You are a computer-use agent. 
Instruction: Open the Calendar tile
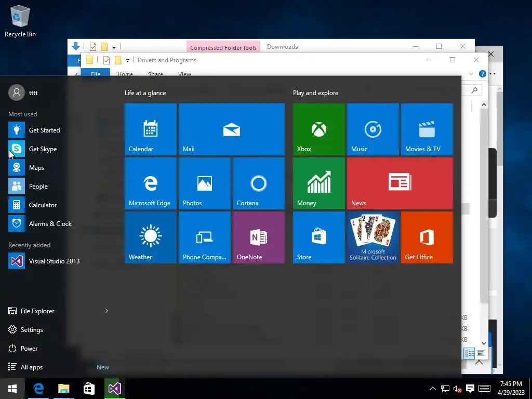tap(150, 129)
